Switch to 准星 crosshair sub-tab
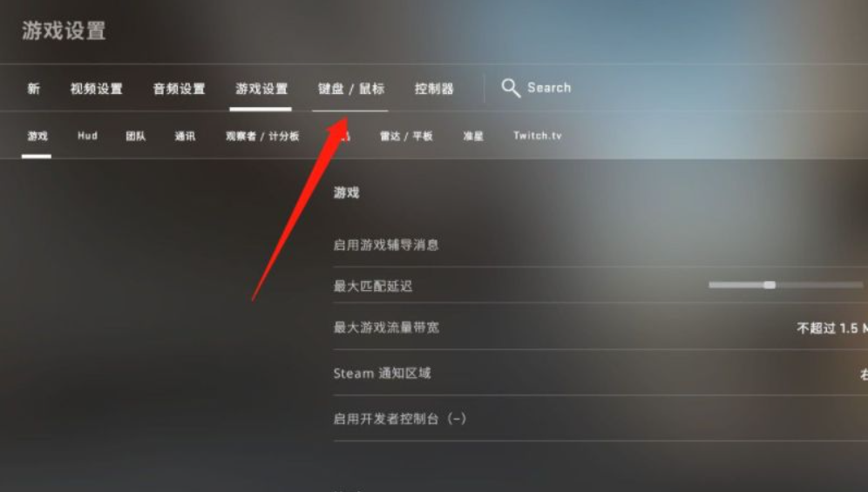 (473, 136)
